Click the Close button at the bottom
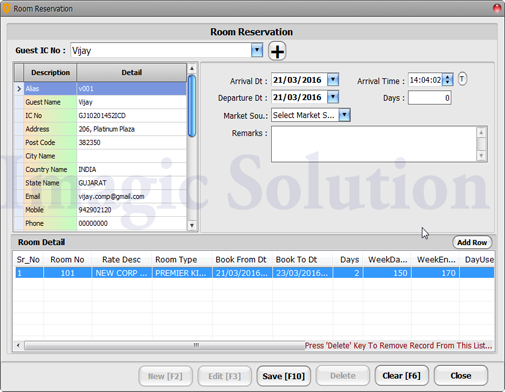The width and height of the screenshot is (505, 392). [x=461, y=376]
